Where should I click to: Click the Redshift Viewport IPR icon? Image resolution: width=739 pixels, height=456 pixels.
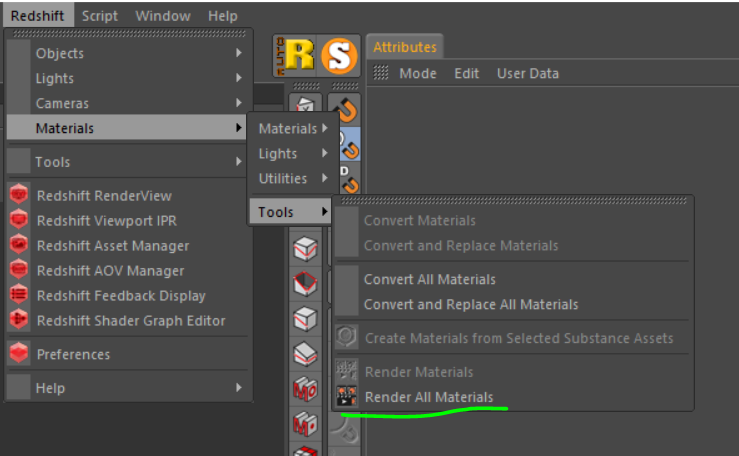(19, 220)
